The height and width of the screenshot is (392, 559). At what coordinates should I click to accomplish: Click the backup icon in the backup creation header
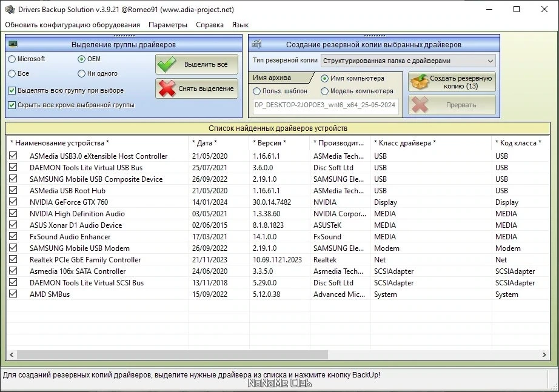coord(256,44)
